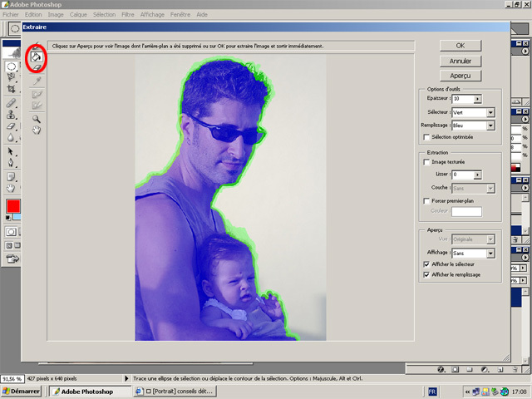Click the light blue background color swatch

click(17, 217)
